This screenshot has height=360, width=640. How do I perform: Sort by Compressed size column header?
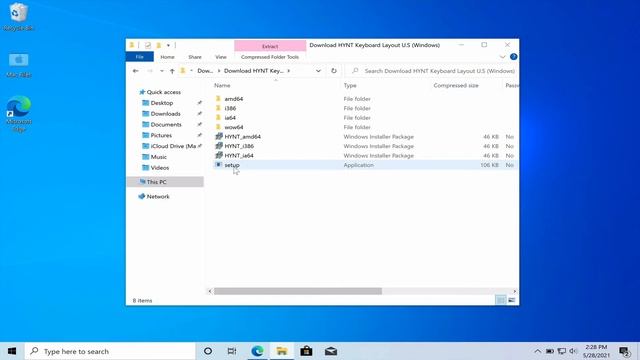click(x=456, y=85)
